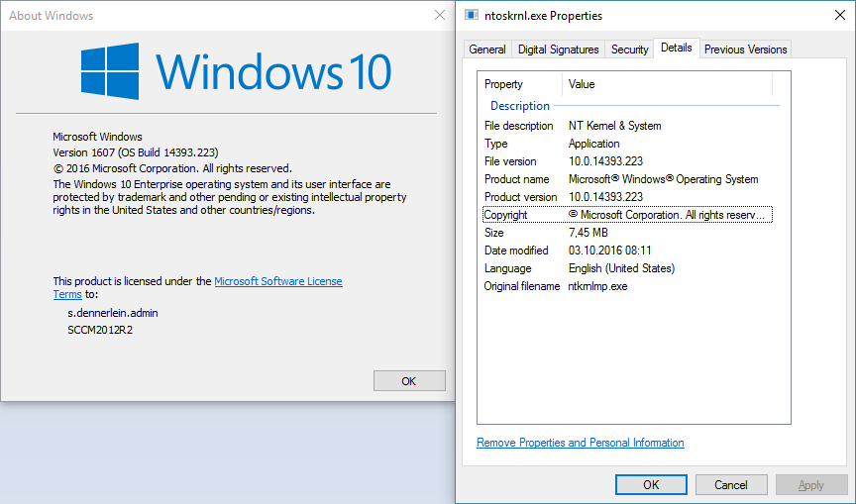Click the Value column header
The height and width of the screenshot is (504, 856).
668,84
